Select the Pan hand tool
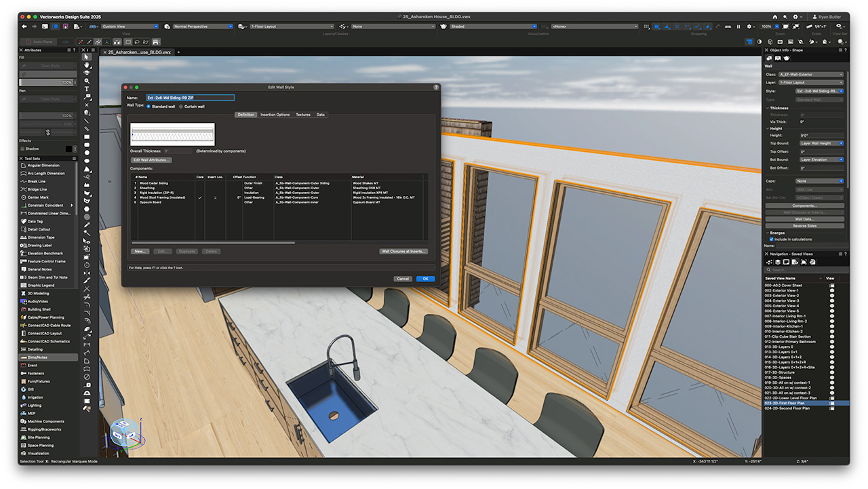 click(87, 65)
